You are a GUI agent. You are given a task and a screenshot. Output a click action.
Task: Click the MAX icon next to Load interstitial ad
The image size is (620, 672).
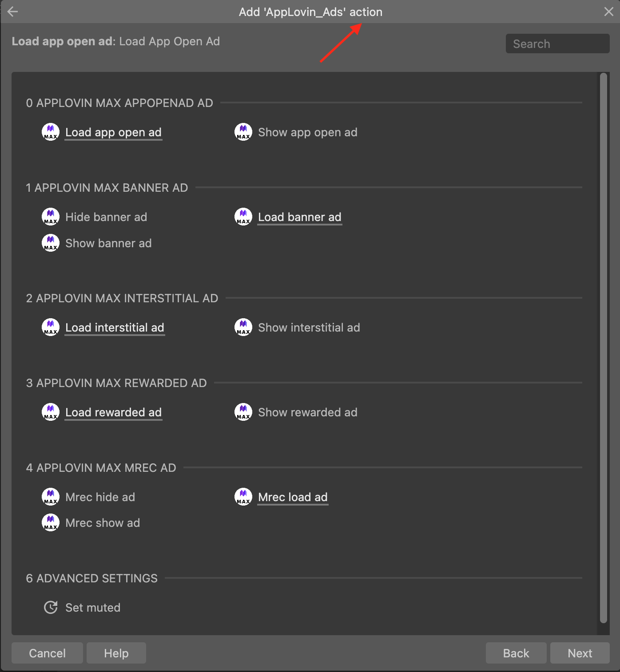click(51, 327)
